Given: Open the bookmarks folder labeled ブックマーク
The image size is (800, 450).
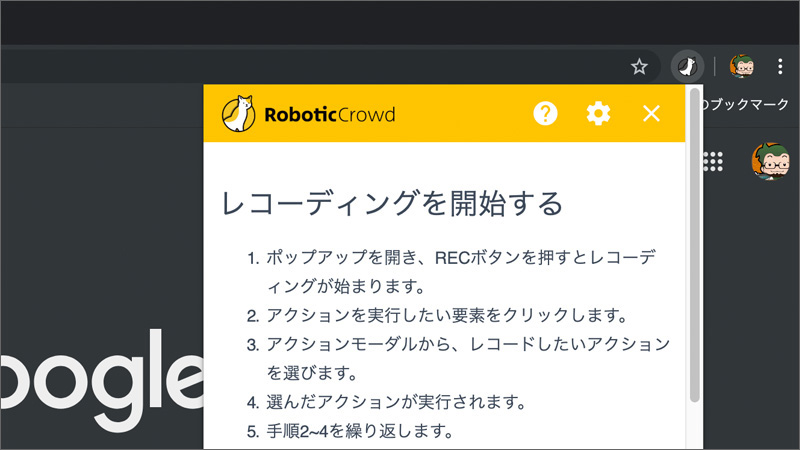Looking at the screenshot, I should tap(745, 105).
